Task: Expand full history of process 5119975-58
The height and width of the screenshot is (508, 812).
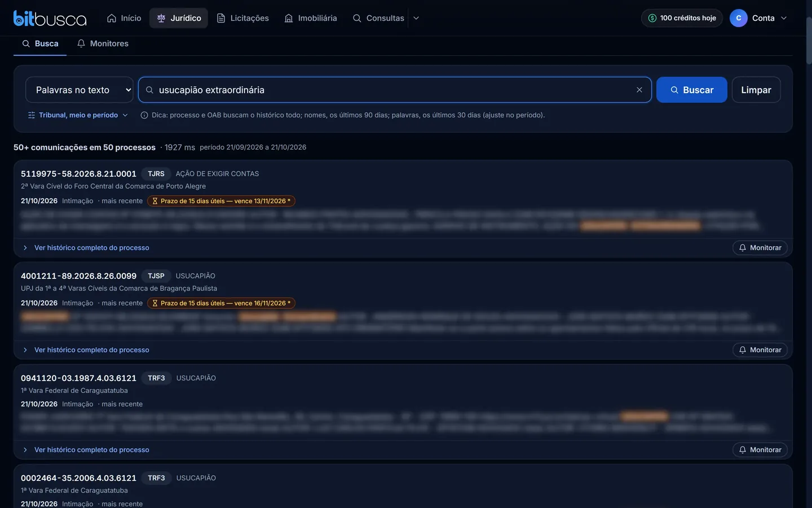Action: [86, 248]
